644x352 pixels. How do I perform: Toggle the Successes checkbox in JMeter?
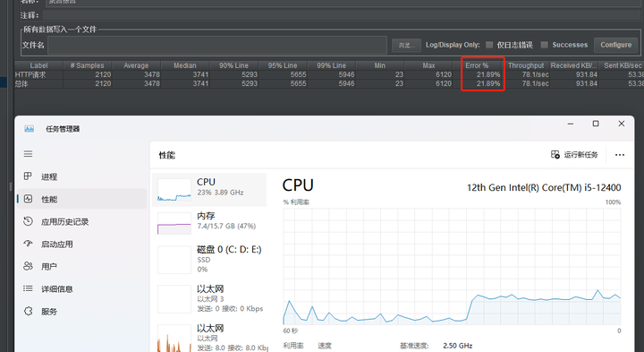pyautogui.click(x=544, y=45)
